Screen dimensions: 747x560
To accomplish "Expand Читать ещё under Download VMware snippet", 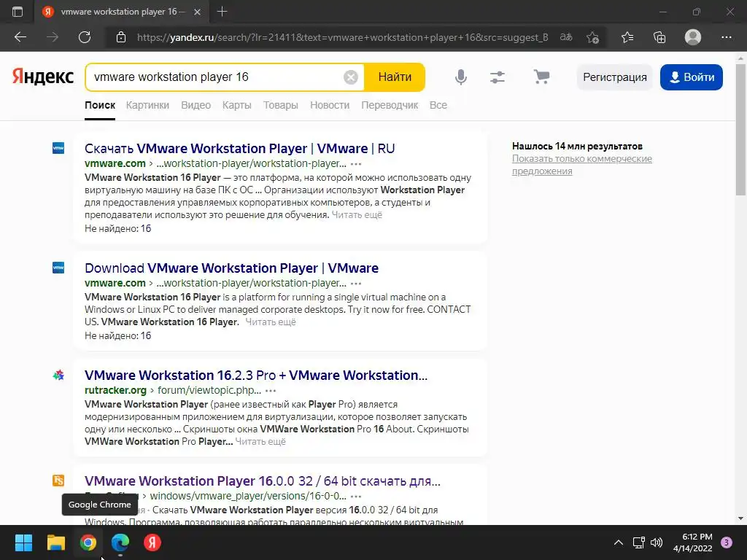I will tap(271, 322).
